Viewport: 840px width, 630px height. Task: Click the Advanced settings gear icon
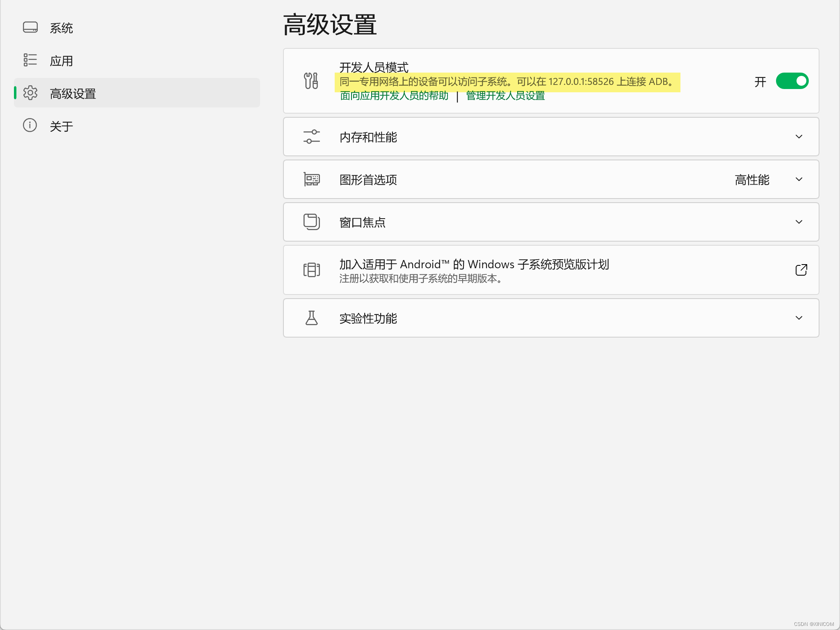tap(30, 93)
